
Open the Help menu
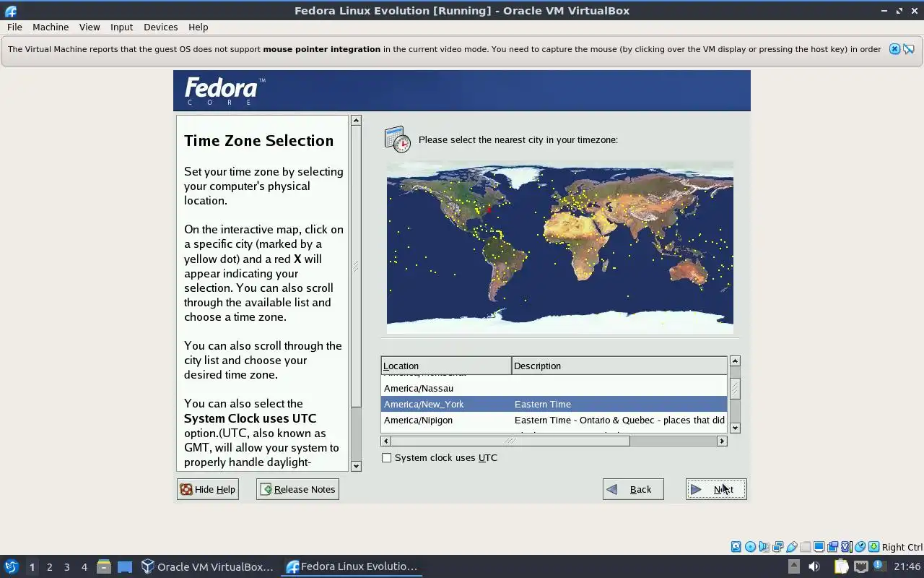pos(198,27)
